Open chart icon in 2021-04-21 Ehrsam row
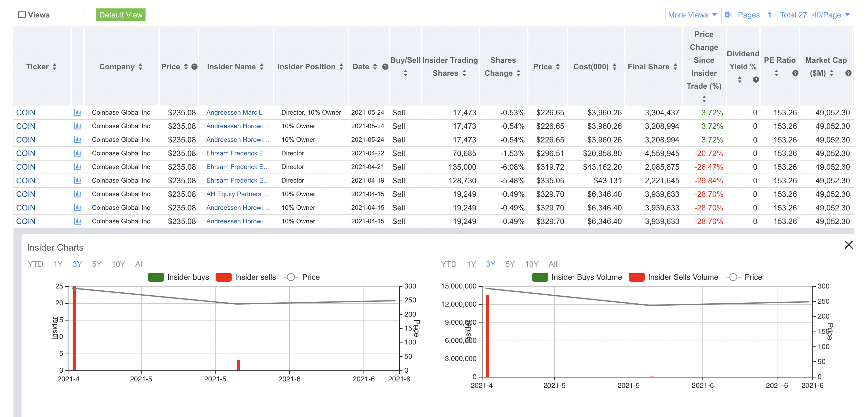 tap(78, 167)
